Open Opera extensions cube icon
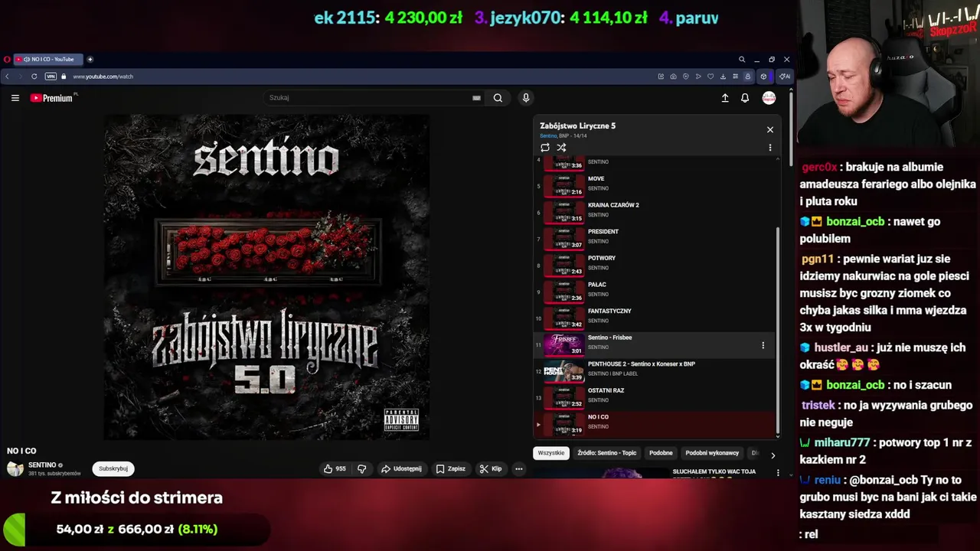 coord(763,77)
